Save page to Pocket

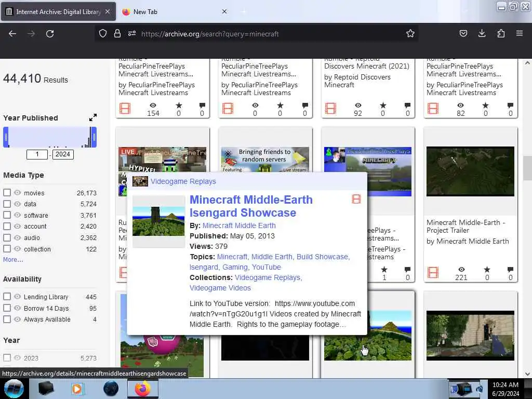(463, 33)
